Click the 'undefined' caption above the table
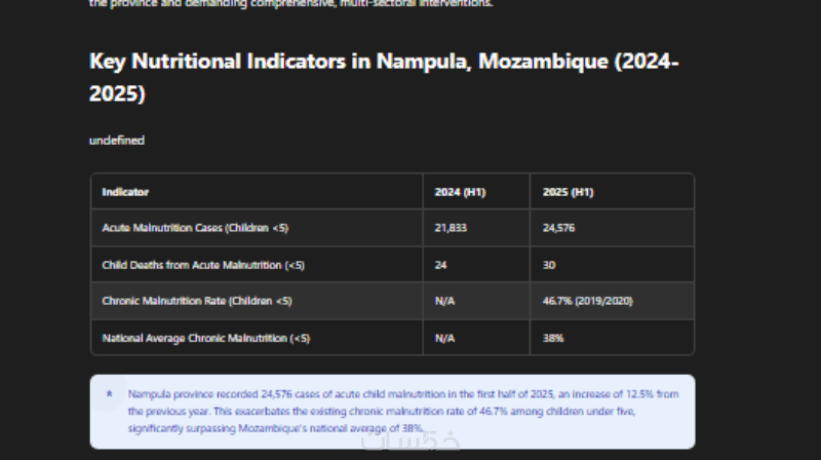821x460 pixels. click(x=117, y=140)
